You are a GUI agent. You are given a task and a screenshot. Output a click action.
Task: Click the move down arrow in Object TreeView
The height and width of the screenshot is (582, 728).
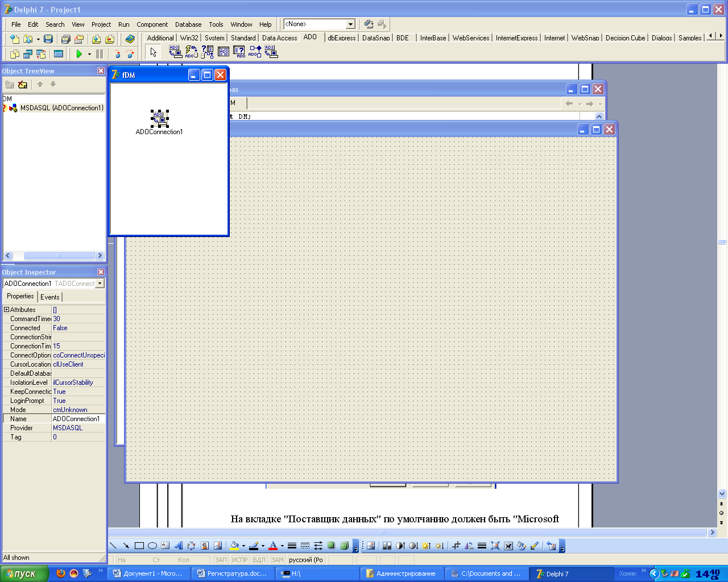coord(53,84)
